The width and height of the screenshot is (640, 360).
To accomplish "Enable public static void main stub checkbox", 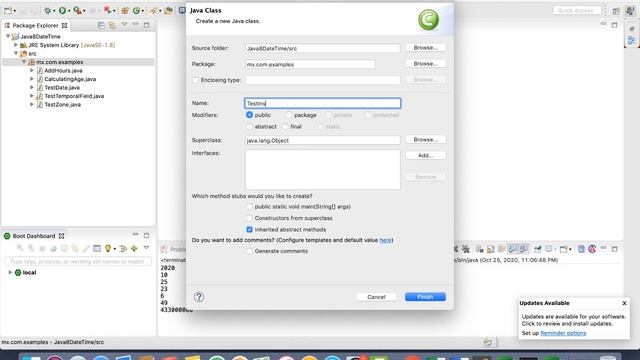I will 249,207.
